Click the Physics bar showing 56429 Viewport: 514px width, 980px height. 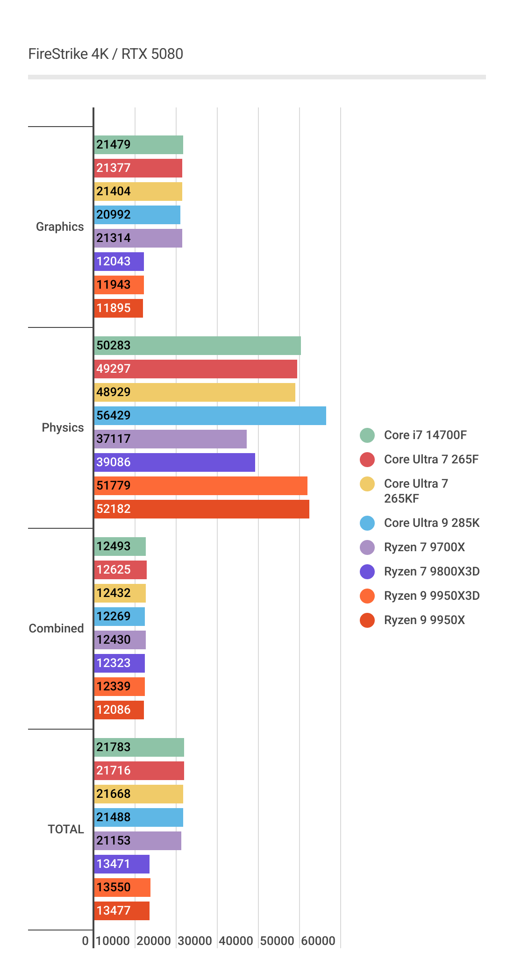[210, 416]
